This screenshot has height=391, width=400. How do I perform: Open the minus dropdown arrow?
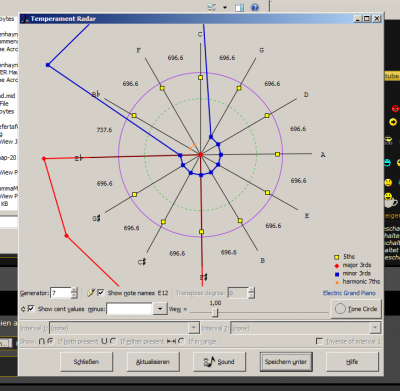[x=160, y=309]
